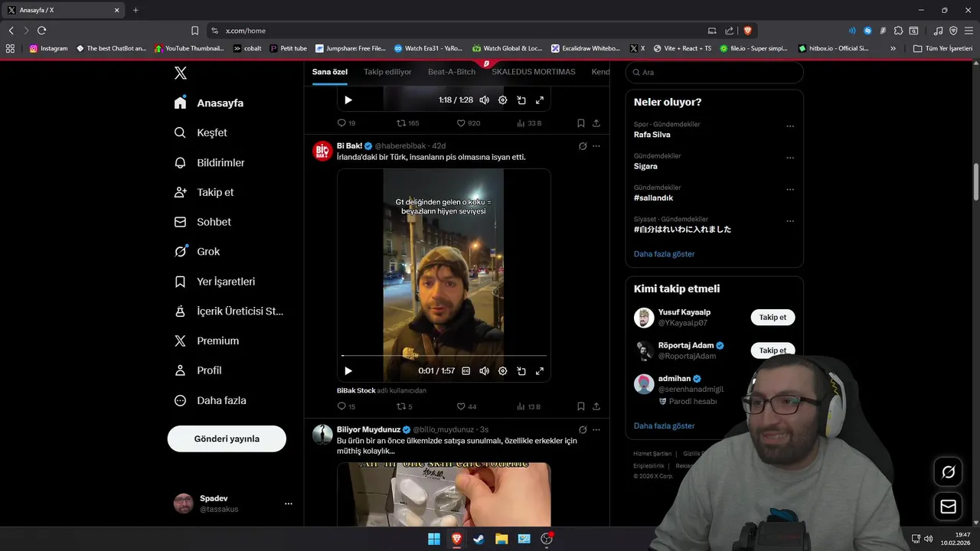This screenshot has width=980, height=551.
Task: Bookmark the Bi Bak! post
Action: [581, 406]
